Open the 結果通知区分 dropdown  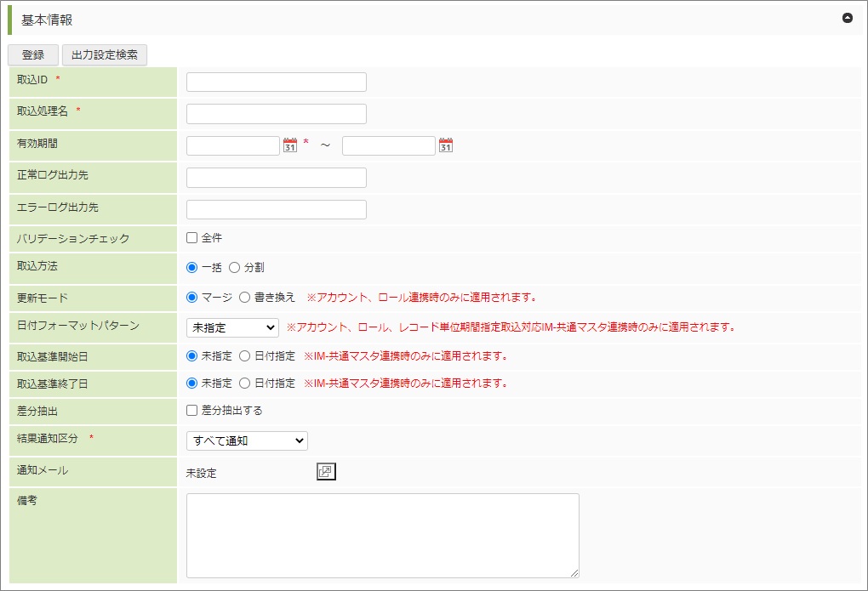click(247, 440)
